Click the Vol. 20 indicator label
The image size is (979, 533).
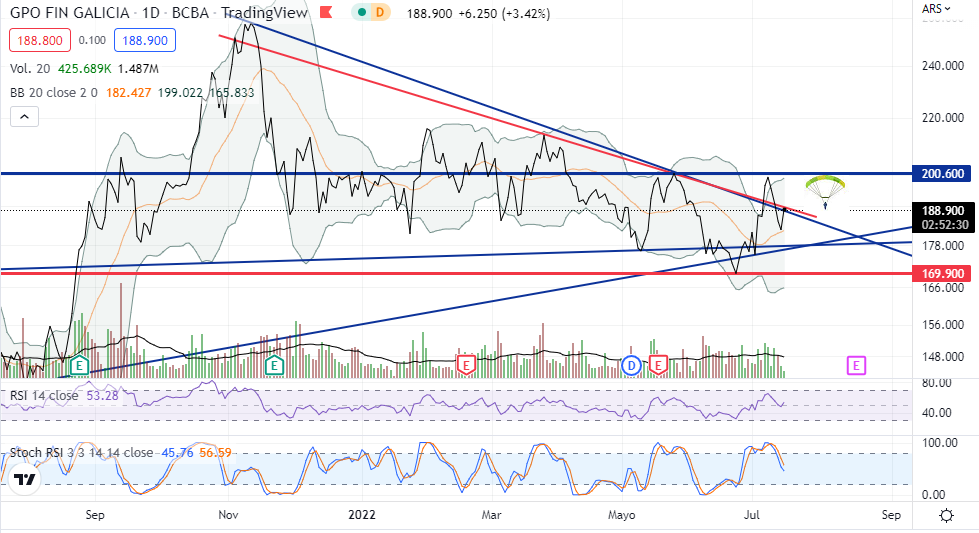[x=30, y=69]
